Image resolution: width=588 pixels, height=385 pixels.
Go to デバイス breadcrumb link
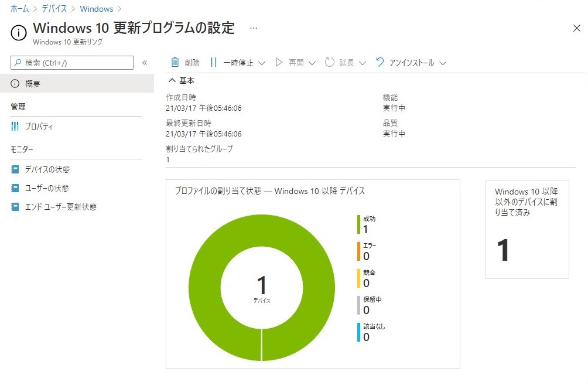(x=54, y=9)
